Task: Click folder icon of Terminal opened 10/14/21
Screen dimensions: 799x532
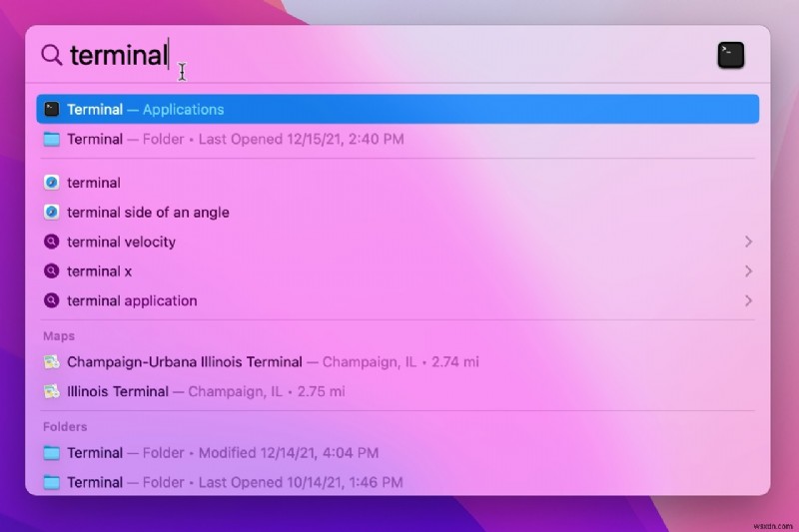Action: [52, 482]
